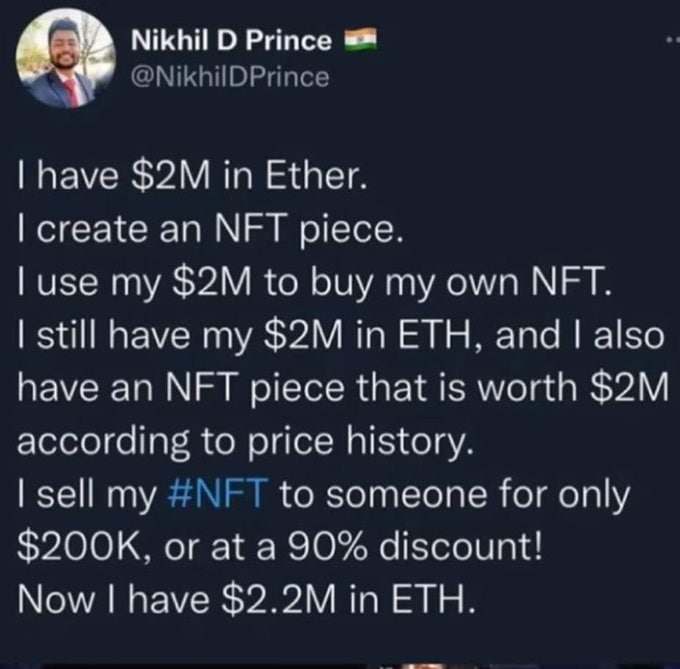Click the display name Nikhil D Prince
Image resolution: width=680 pixels, height=669 pixels.
232,41
